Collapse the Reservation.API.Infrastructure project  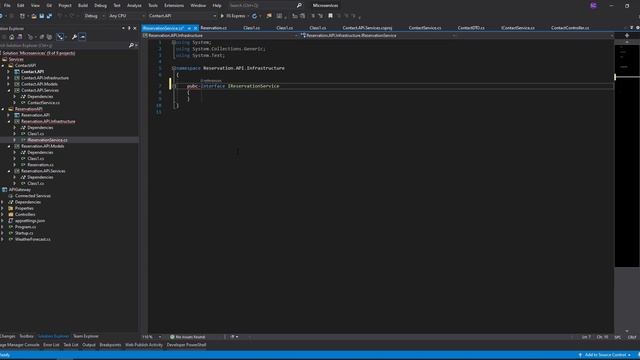[9, 121]
